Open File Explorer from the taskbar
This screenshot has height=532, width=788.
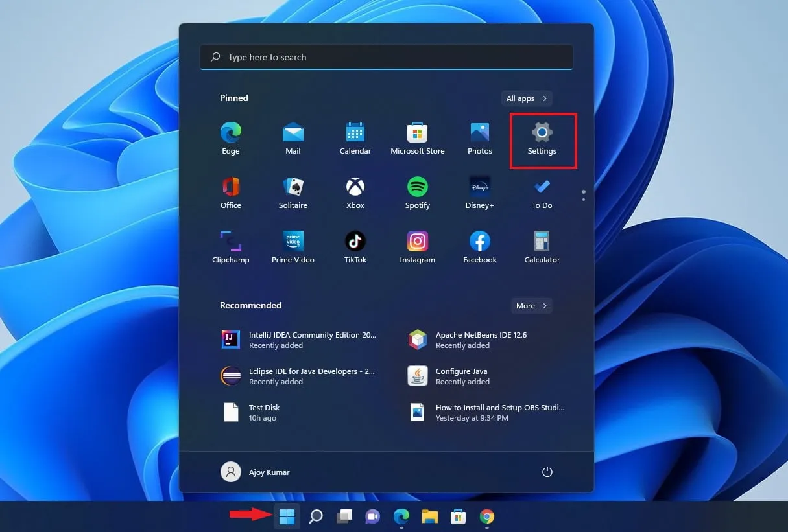click(429, 516)
